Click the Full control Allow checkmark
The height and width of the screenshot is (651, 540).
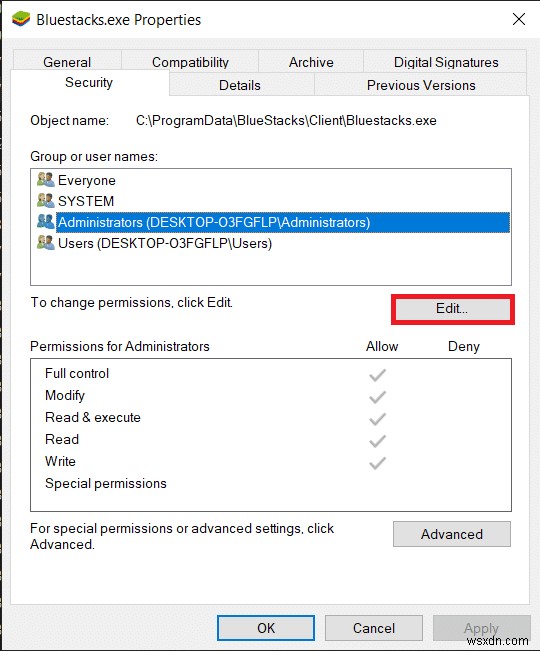pos(377,375)
